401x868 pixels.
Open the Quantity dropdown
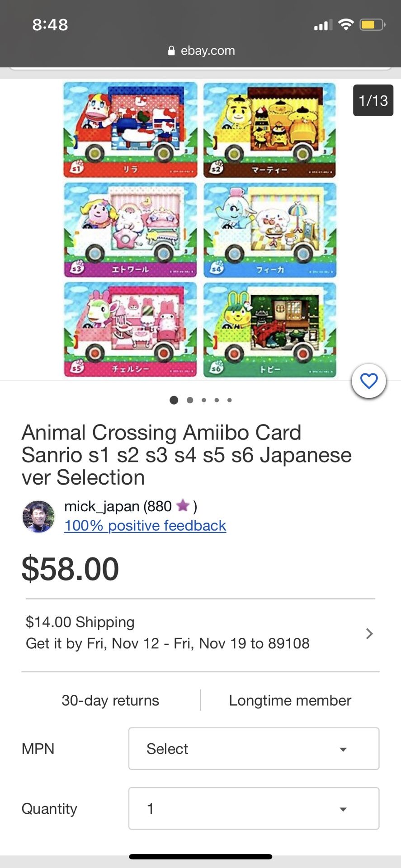[254, 808]
